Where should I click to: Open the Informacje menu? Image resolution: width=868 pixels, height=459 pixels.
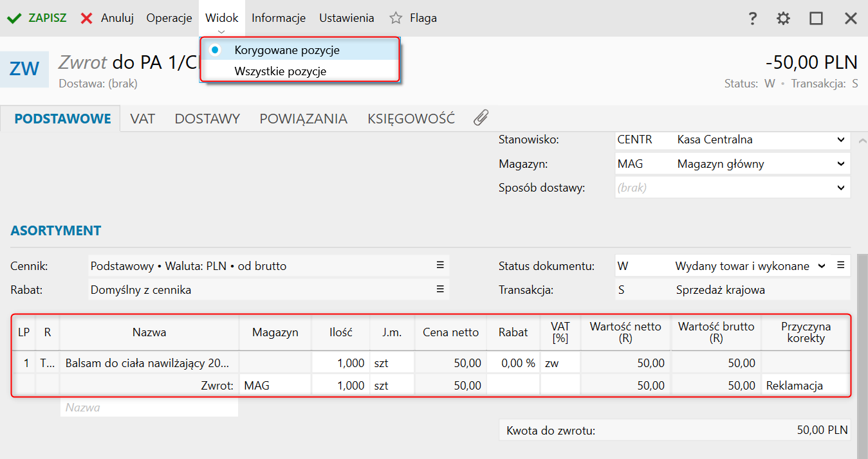pos(279,18)
